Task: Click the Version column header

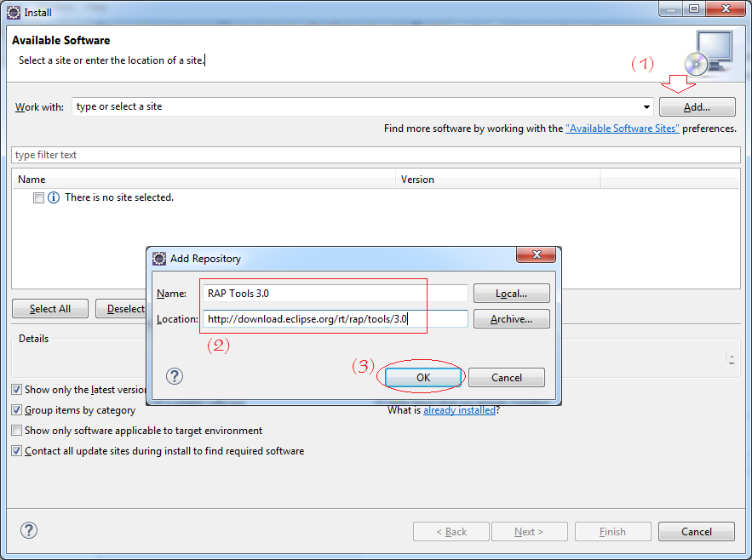Action: 498,180
